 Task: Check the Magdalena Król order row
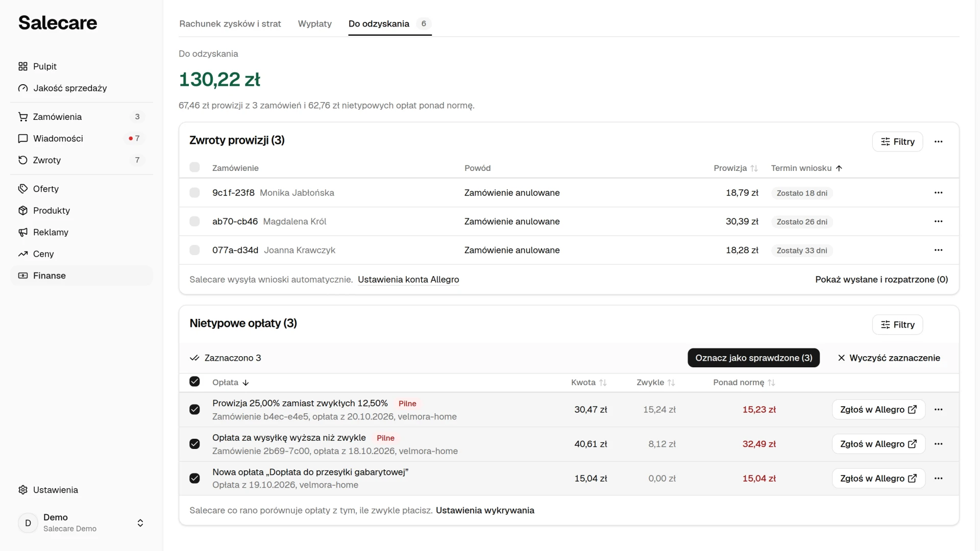[x=194, y=221]
